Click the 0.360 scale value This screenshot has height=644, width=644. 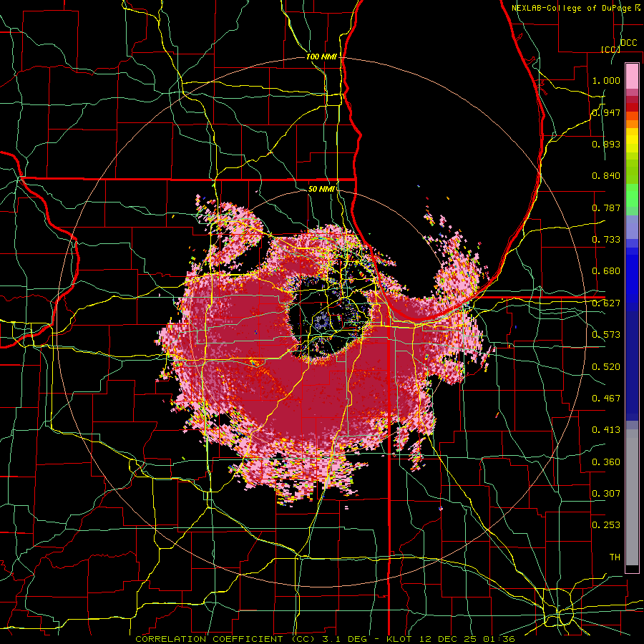click(x=606, y=462)
